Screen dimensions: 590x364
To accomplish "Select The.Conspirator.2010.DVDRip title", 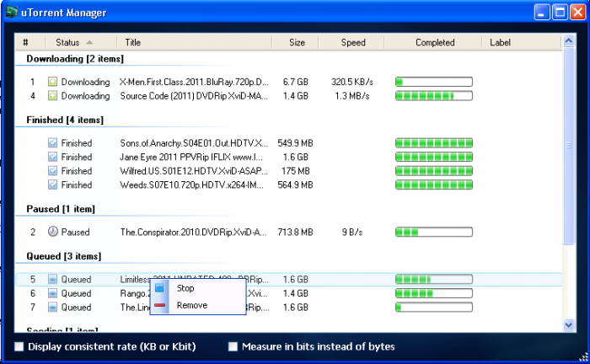I will click(x=193, y=232).
